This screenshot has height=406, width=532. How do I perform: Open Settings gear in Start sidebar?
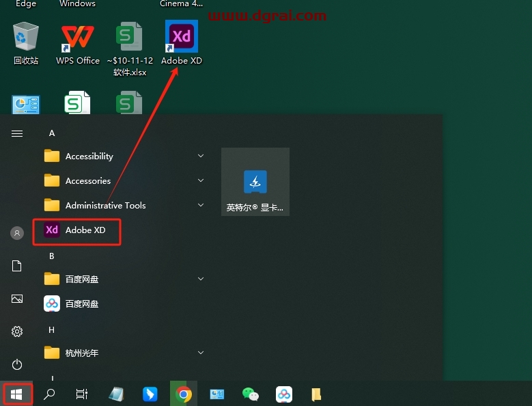pos(17,331)
